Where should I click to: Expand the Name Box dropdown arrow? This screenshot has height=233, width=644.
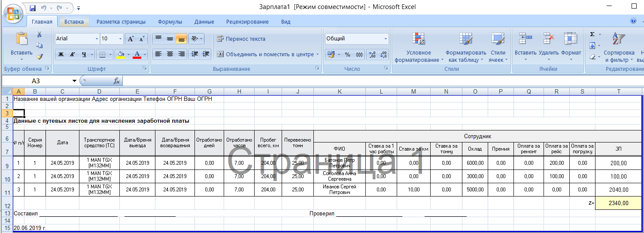[74, 81]
